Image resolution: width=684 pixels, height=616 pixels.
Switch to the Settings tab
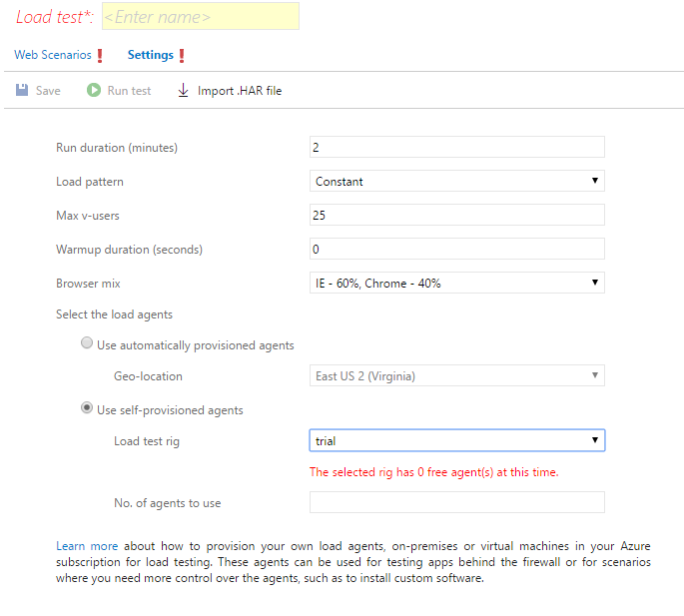coord(151,55)
